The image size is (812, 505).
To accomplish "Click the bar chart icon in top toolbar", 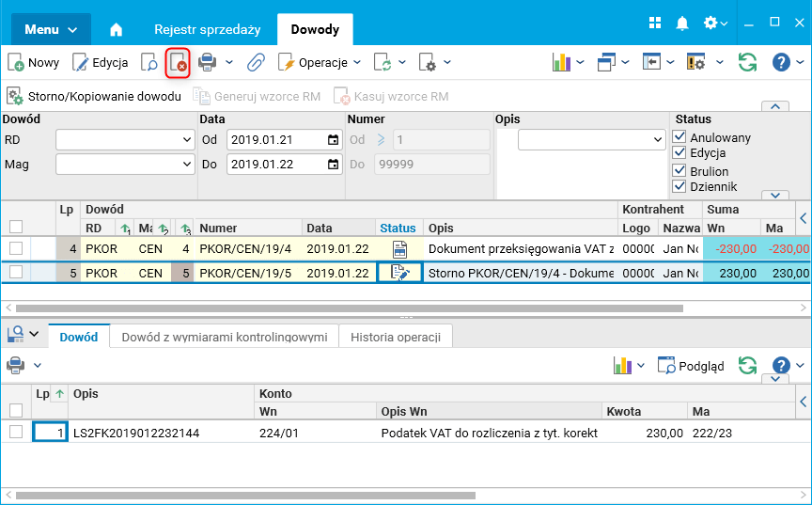I will pos(561,63).
